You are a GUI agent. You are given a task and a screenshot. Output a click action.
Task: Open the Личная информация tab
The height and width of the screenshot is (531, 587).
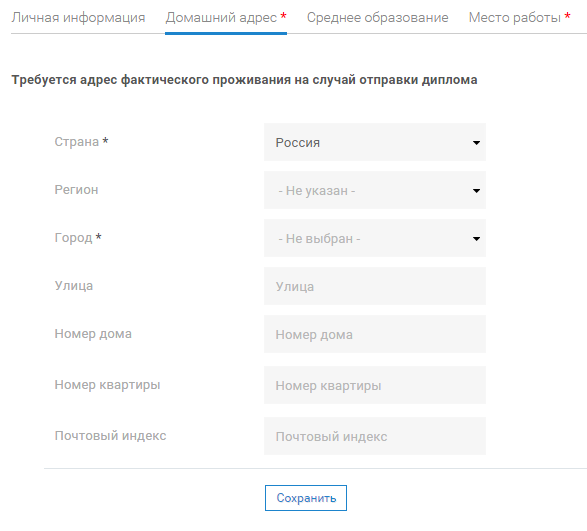[x=78, y=18]
